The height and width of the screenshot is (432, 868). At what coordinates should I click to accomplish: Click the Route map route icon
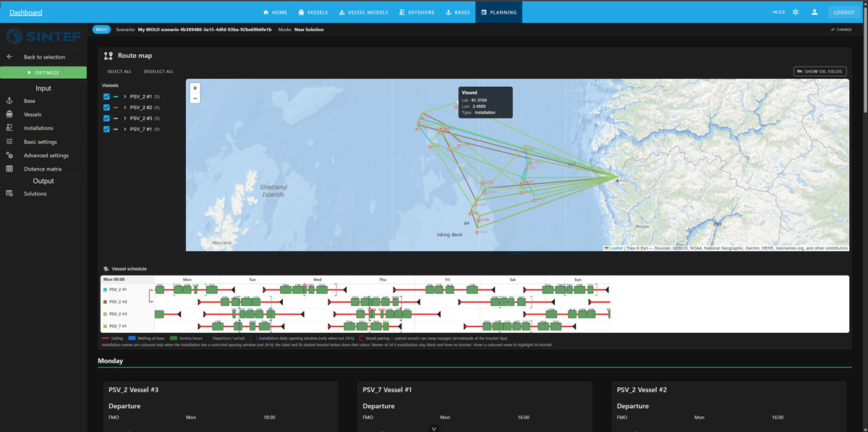(x=109, y=55)
